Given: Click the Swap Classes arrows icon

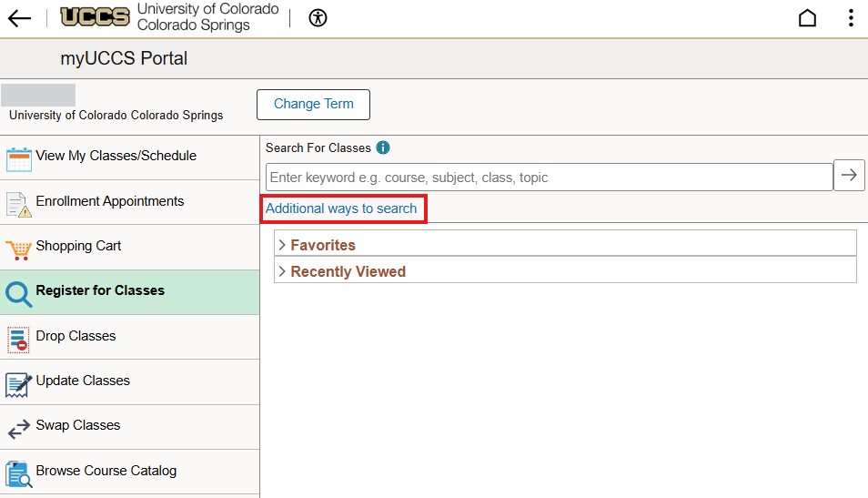Looking at the screenshot, I should [x=18, y=427].
